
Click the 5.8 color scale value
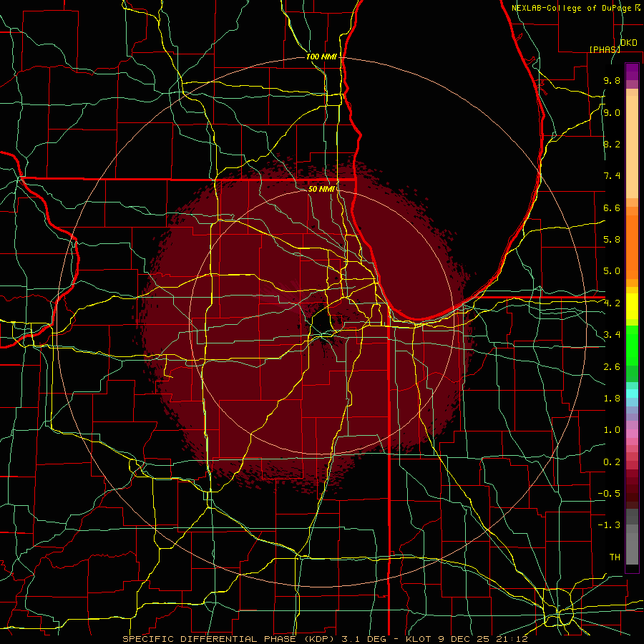click(612, 240)
